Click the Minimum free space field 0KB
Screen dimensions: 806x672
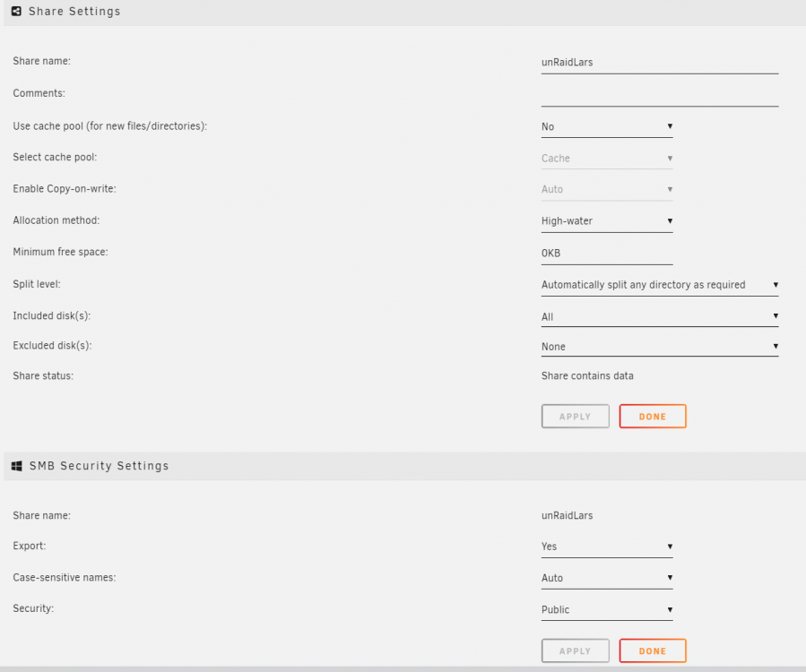[607, 254]
